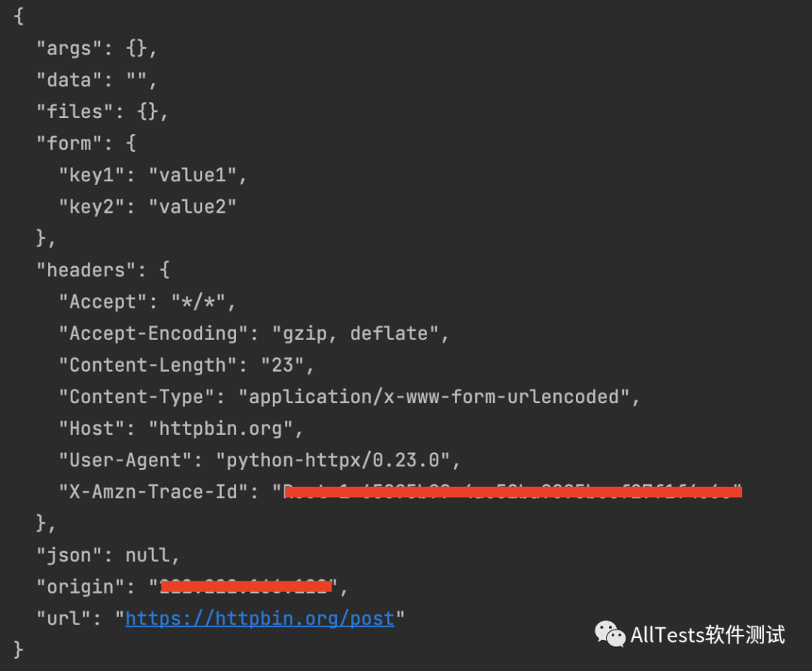
Task: Click the Content-Length value "23"
Action: tap(282, 365)
